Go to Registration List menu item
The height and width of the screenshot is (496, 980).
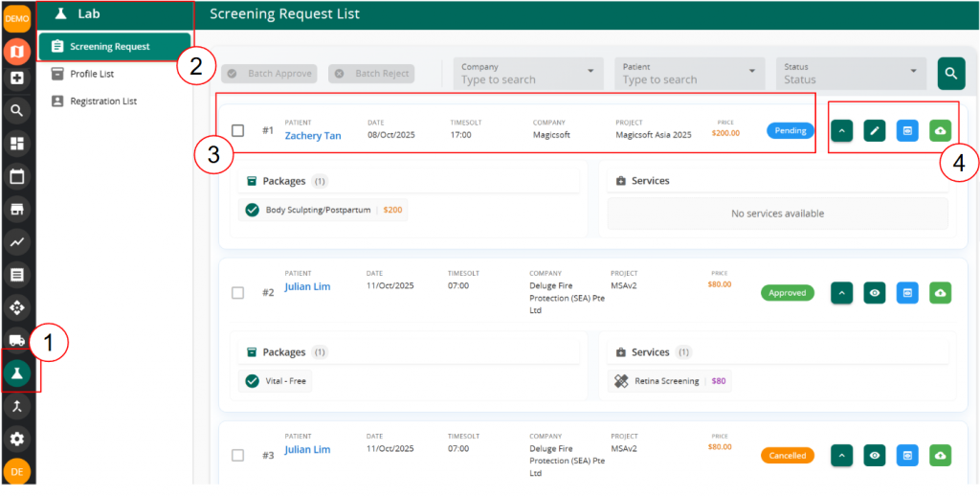tap(103, 101)
